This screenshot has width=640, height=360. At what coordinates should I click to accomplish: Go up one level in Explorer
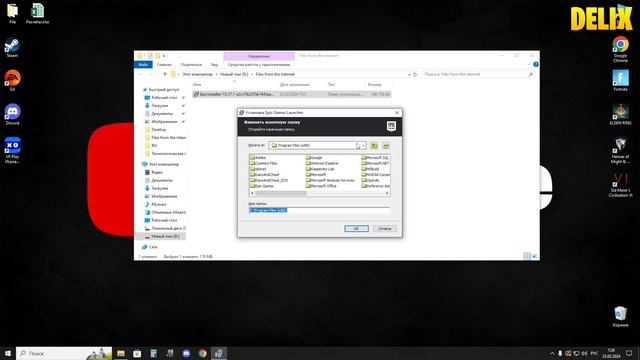[x=164, y=75]
